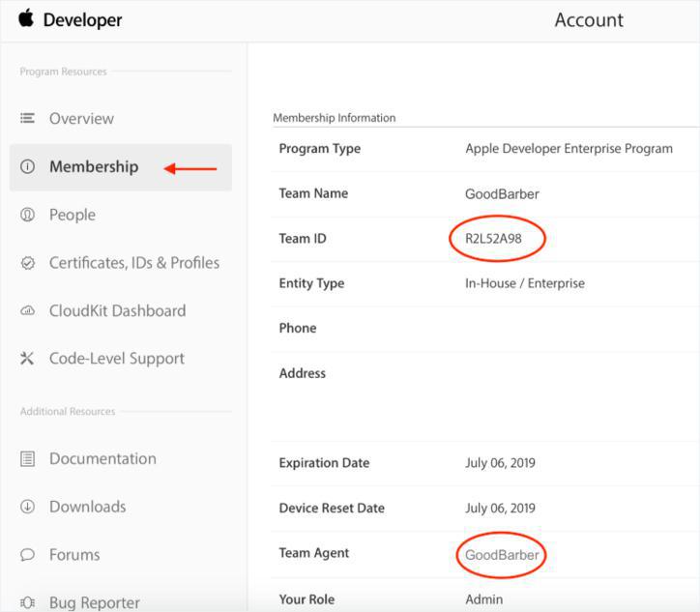Click the Forums speech bubble icon
The height and width of the screenshot is (612, 700).
(27, 555)
